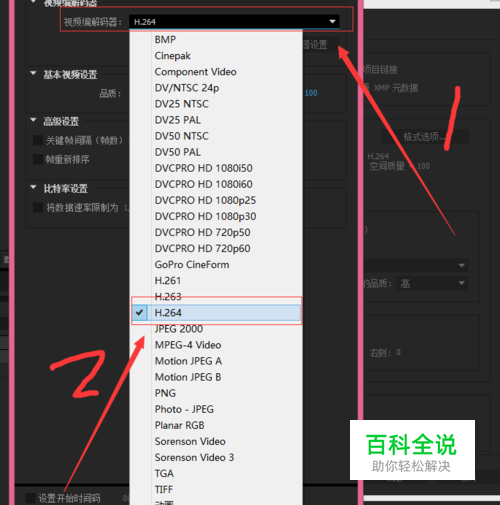Open the dropdown above 品质 高
This screenshot has width=500, height=505.
pos(415,265)
